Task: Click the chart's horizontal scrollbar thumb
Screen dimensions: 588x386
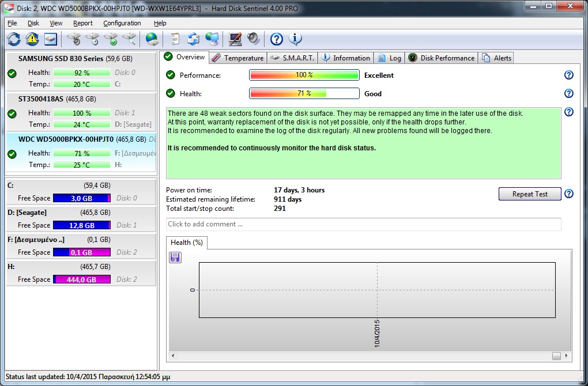Action: [x=556, y=356]
